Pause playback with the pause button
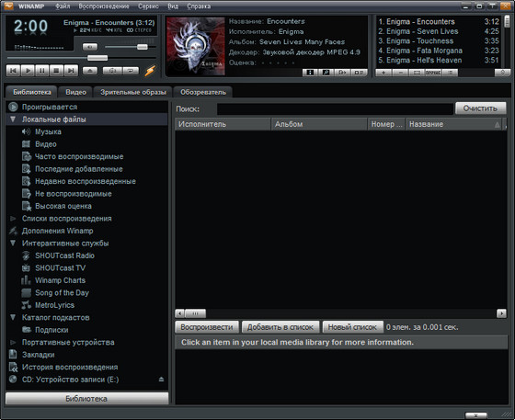 pos(42,71)
